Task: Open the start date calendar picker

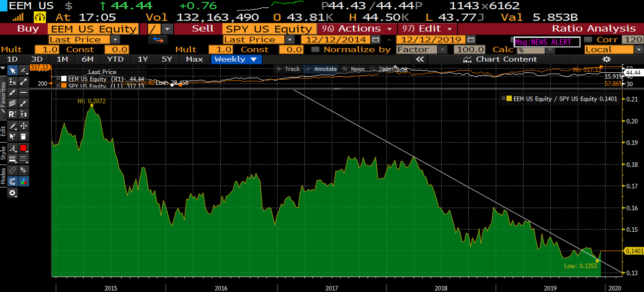Action: click(376, 40)
